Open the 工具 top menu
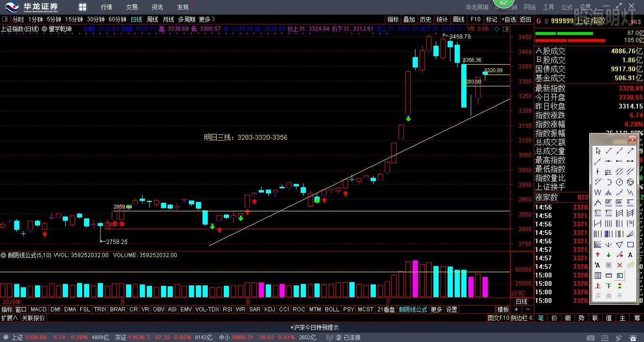 tap(548, 7)
